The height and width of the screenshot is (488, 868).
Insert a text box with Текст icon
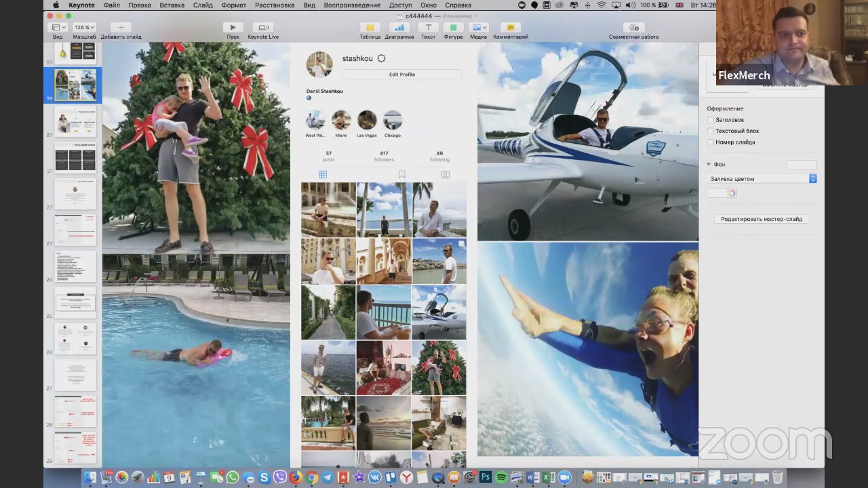pyautogui.click(x=428, y=27)
